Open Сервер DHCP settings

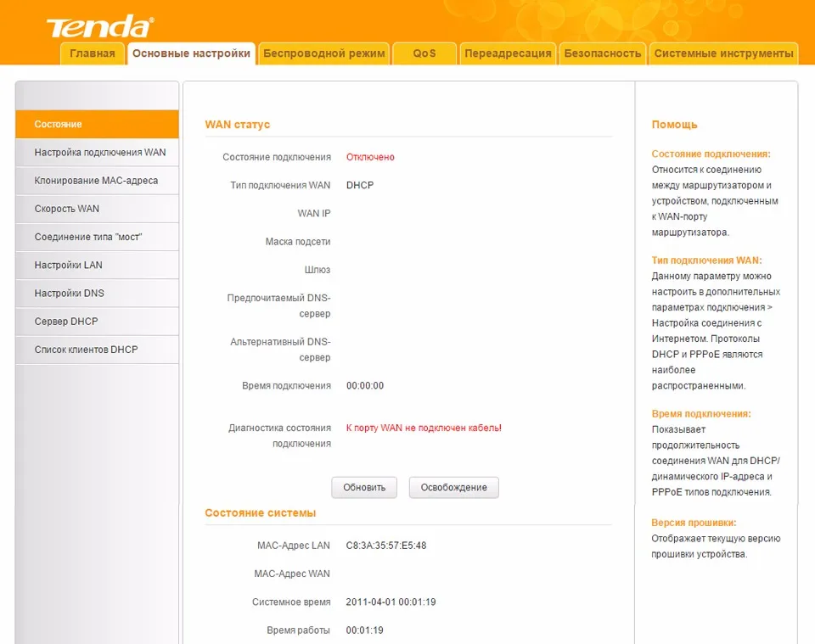pos(97,321)
